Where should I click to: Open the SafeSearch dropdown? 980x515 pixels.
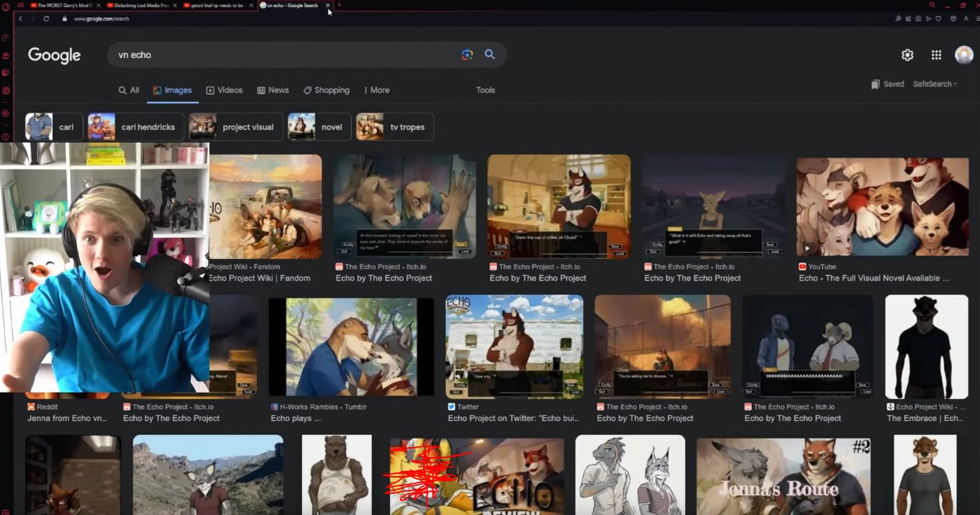coord(935,83)
